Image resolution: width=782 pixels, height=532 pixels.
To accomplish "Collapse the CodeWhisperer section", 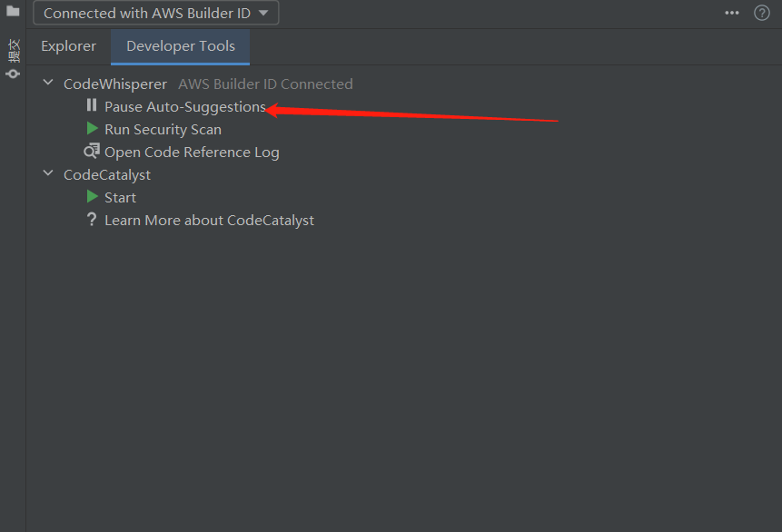I will tap(47, 82).
